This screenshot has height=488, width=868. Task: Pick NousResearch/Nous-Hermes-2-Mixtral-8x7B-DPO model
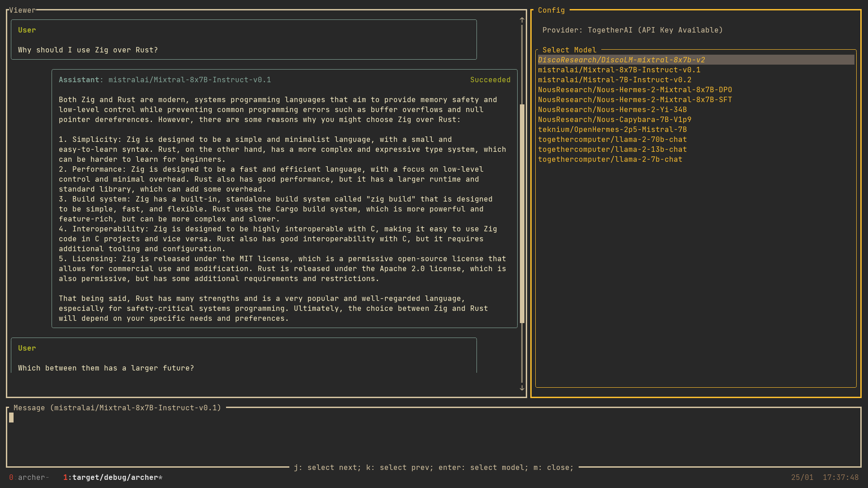click(x=635, y=89)
